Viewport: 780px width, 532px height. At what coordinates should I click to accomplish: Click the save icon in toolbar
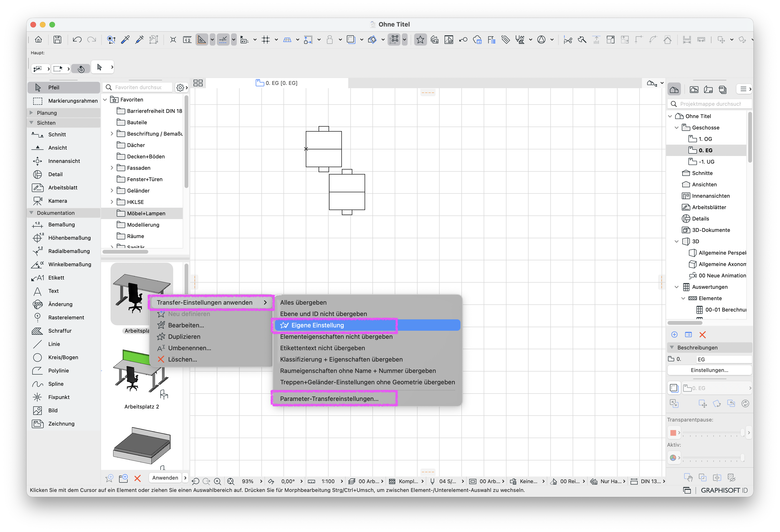(x=57, y=40)
